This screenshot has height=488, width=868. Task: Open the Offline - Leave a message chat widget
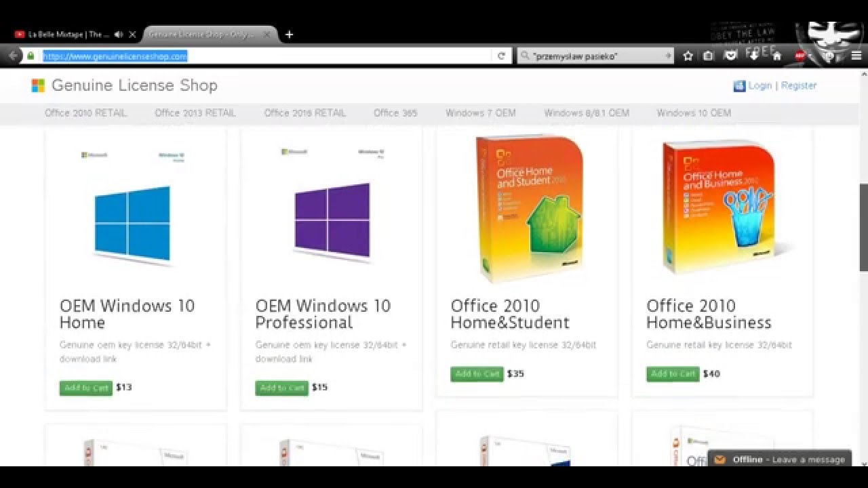pos(779,459)
